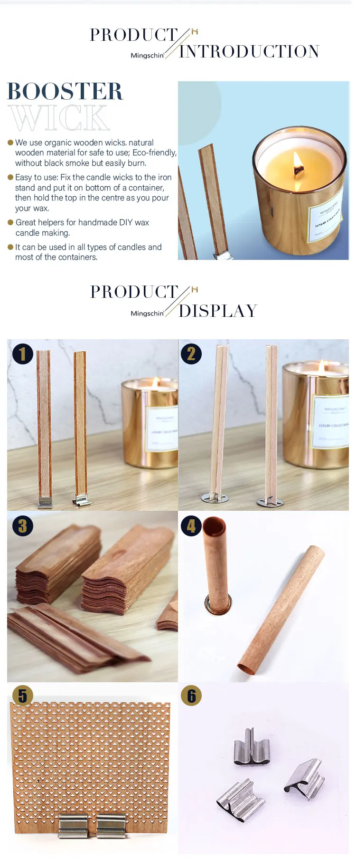Click the gold M logo near Introduction
The height and width of the screenshot is (868, 356).
tap(195, 32)
